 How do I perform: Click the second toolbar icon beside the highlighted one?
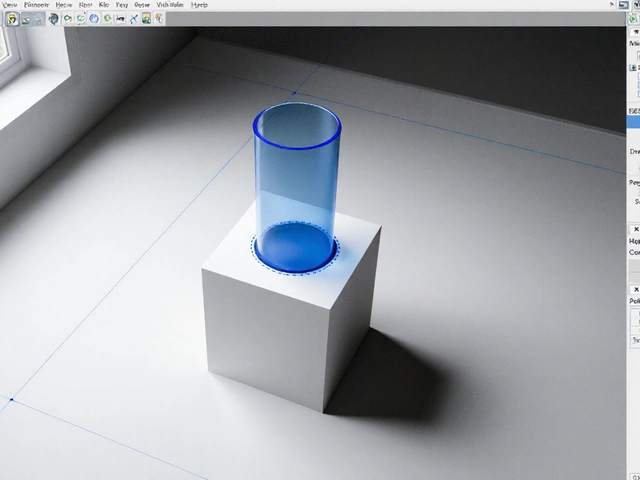coord(25,18)
